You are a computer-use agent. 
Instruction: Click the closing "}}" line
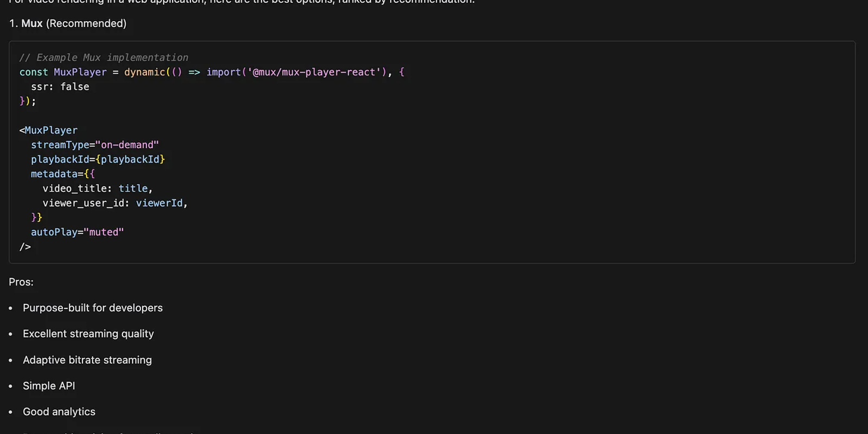click(36, 217)
